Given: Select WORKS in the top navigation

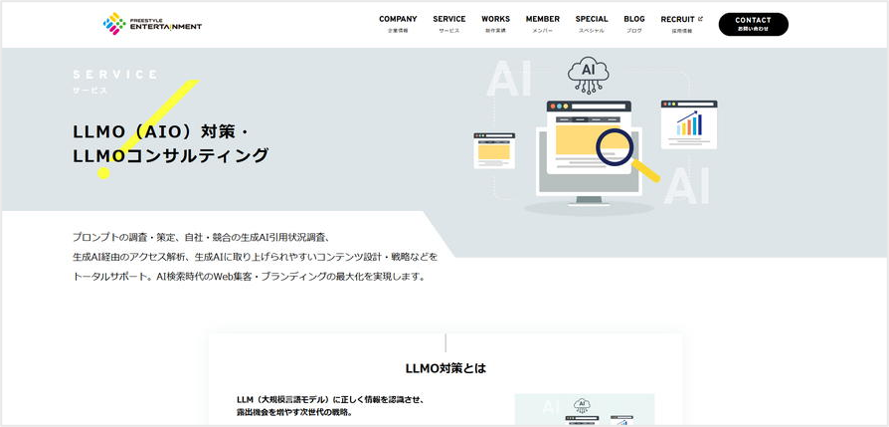Looking at the screenshot, I should (x=496, y=24).
